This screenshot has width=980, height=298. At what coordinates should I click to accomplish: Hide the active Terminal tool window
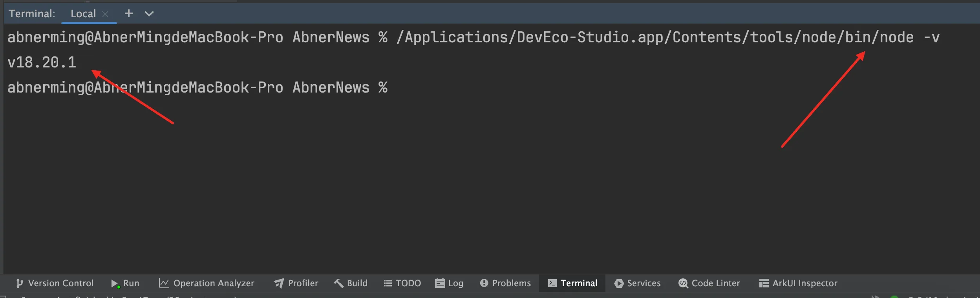pos(572,283)
